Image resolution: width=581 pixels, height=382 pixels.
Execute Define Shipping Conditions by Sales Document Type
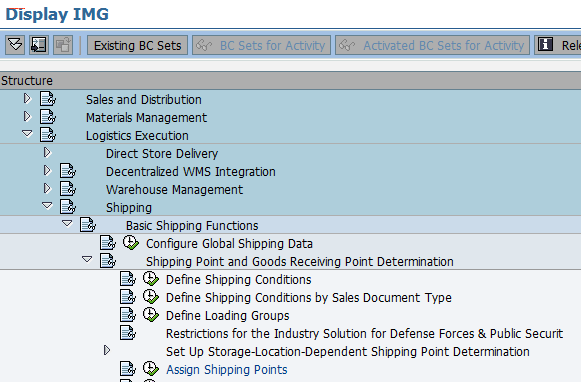151,297
